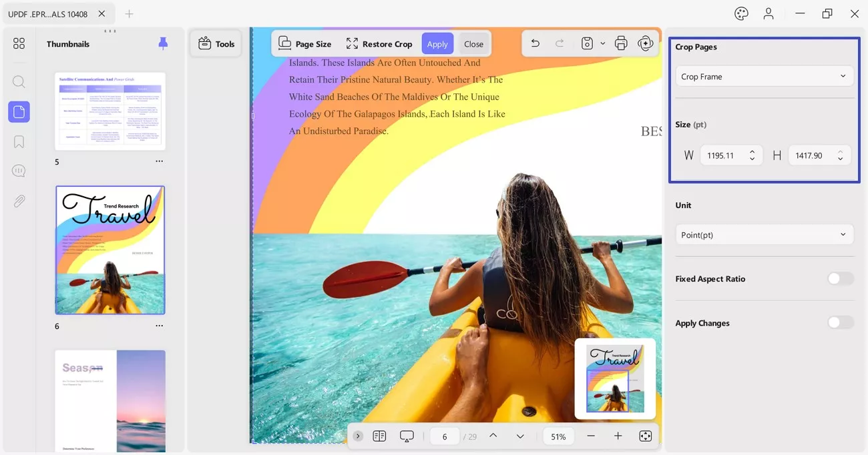Viewport: 868px width, 455px height.
Task: Print the document via printer icon
Action: pyautogui.click(x=621, y=43)
